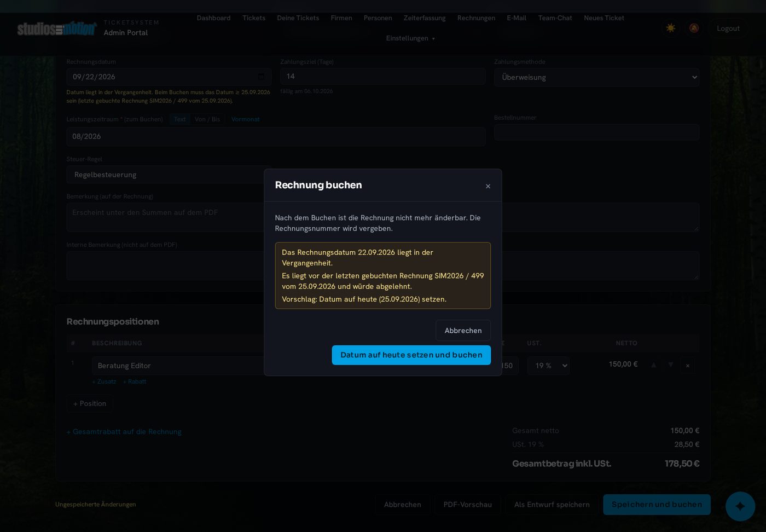Open the Zahlungsmethode Überweisung dropdown
This screenshot has width=766, height=532.
(596, 77)
